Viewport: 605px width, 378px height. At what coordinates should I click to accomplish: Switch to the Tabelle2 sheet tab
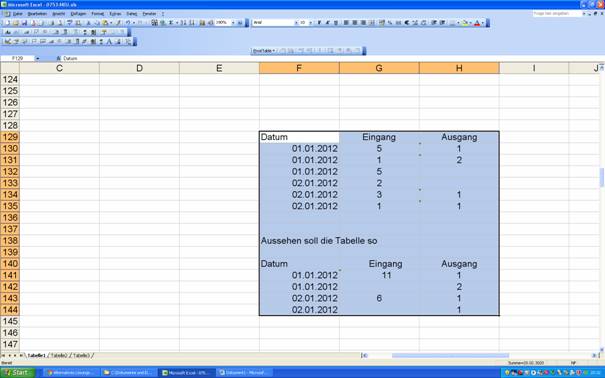coord(59,355)
